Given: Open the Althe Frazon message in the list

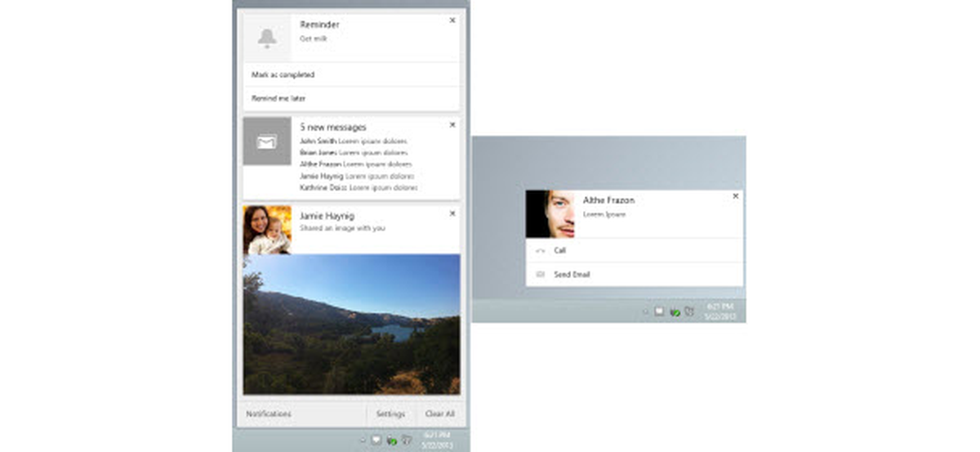Looking at the screenshot, I should (356, 164).
